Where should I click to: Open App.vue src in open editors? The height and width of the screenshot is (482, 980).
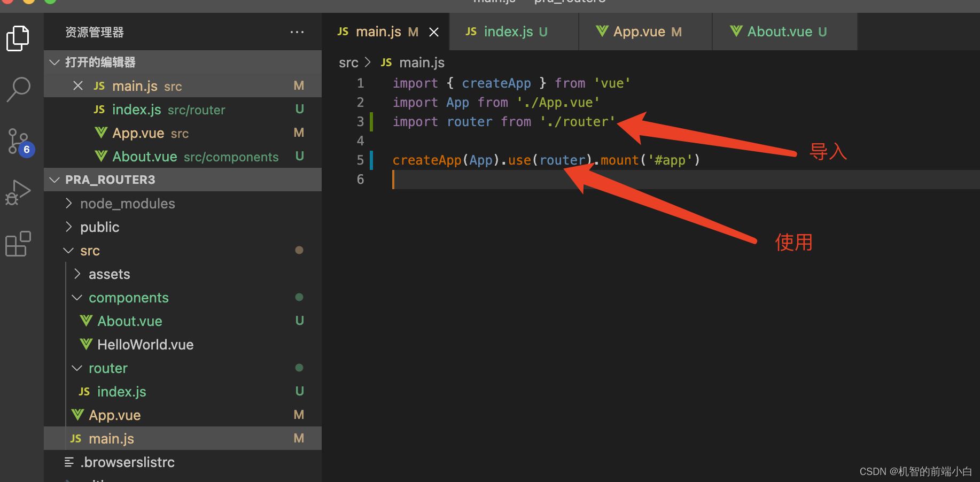(x=183, y=133)
